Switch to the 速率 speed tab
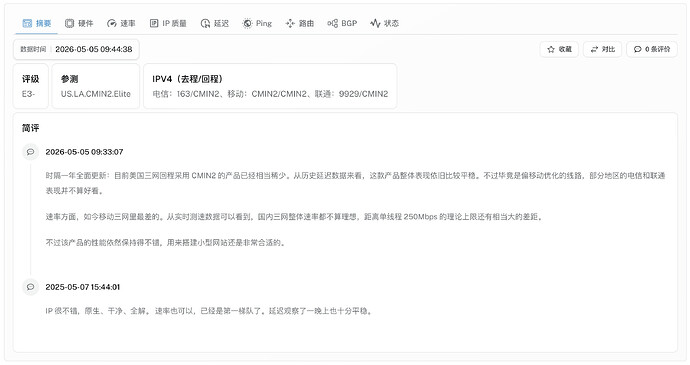Viewport: 690px width, 365px height. pos(121,23)
